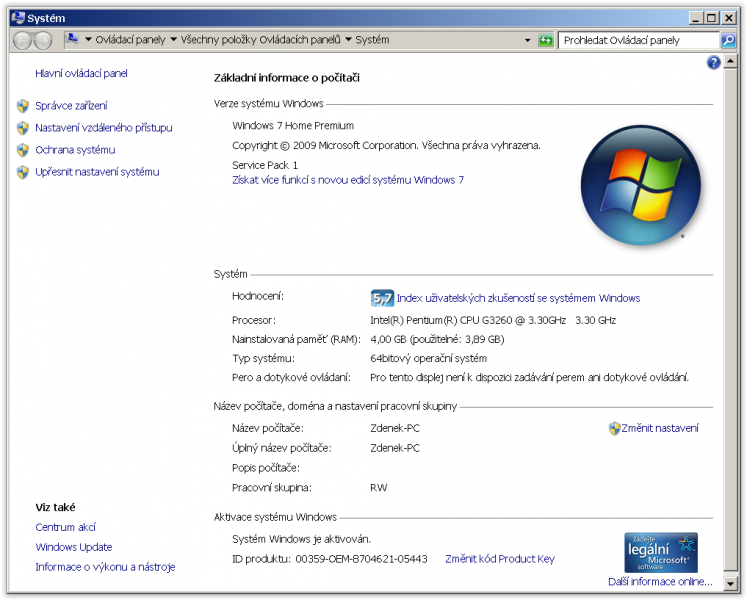The height and width of the screenshot is (600, 747).
Task: Click RAM value 4,00 GB
Action: [437, 339]
